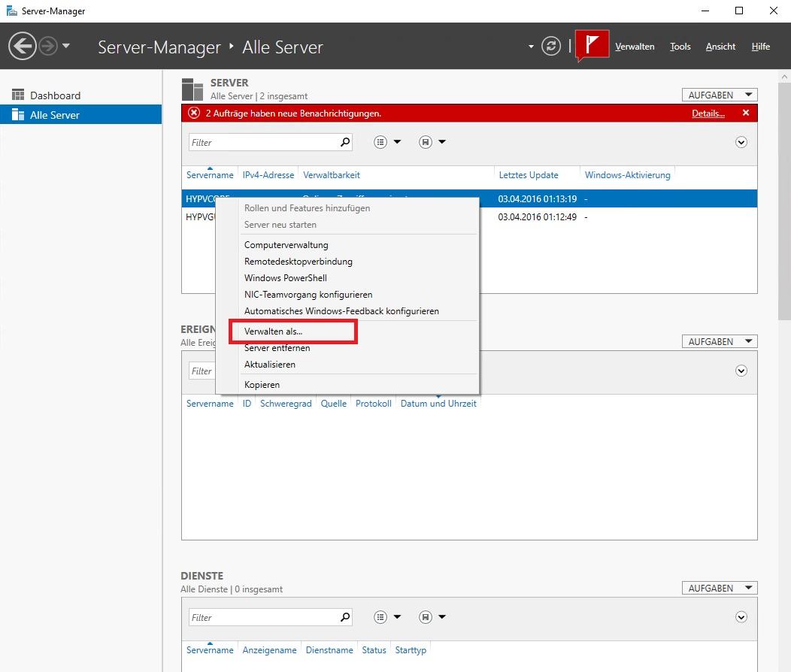The height and width of the screenshot is (672, 791).
Task: Open AUFGABEN dropdown in Dienste section
Action: pyautogui.click(x=720, y=588)
